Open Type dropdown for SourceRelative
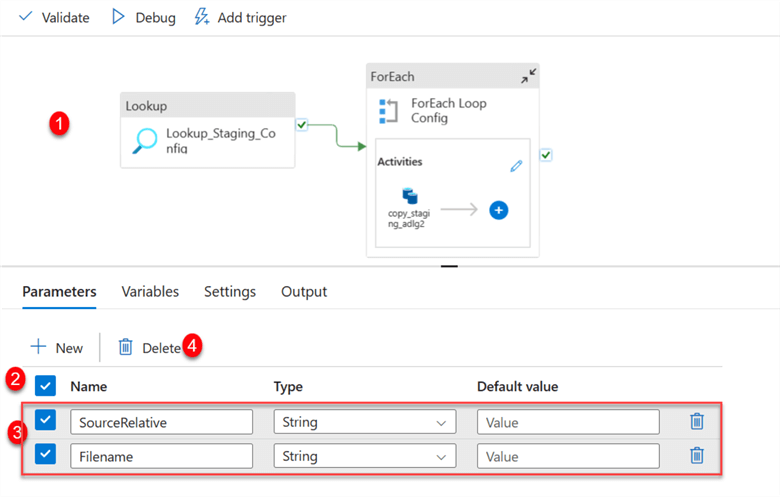The height and width of the screenshot is (497, 780). pos(364,422)
